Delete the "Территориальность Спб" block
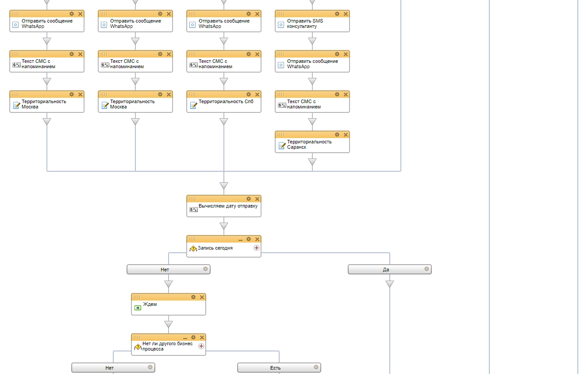 click(x=257, y=95)
